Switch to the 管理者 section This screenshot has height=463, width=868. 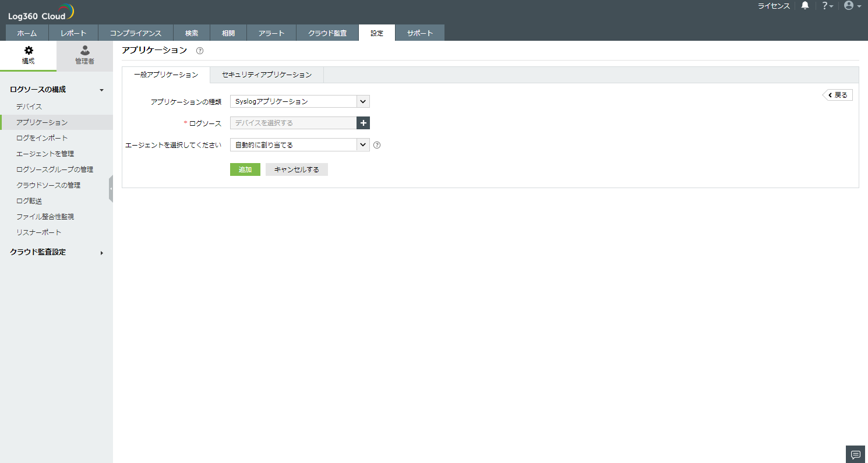click(84, 55)
